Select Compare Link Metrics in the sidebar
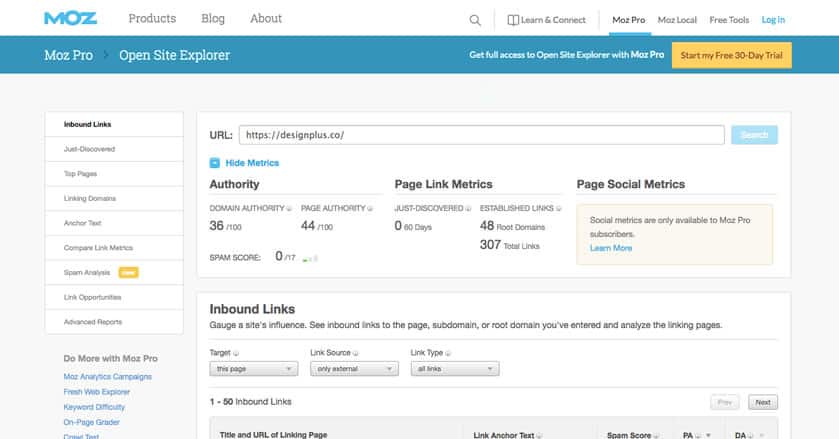 (x=114, y=247)
